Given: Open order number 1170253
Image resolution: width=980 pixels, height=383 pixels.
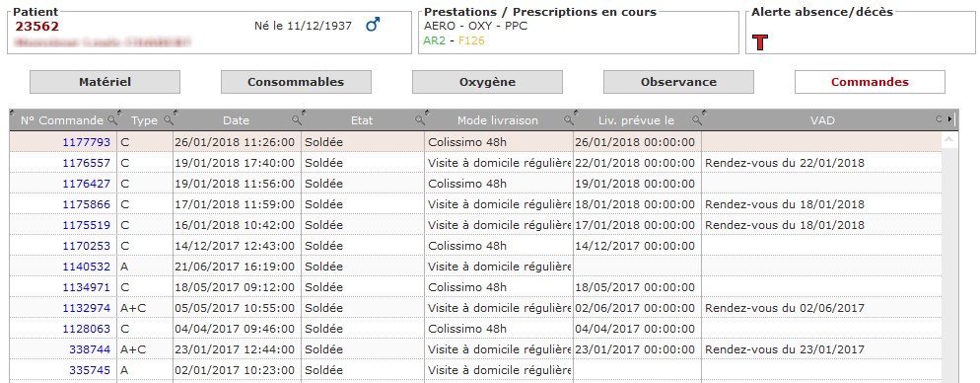Looking at the screenshot, I should pos(86,246).
